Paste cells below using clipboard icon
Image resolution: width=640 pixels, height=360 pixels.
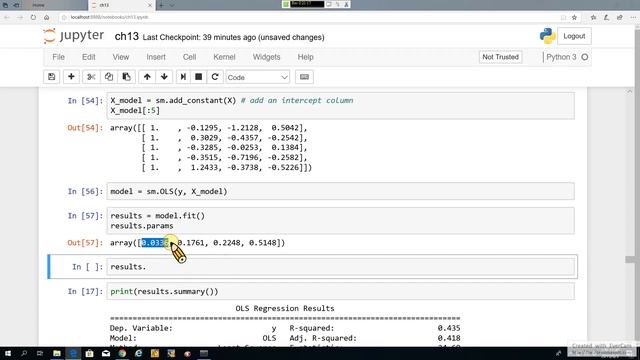tap(127, 77)
